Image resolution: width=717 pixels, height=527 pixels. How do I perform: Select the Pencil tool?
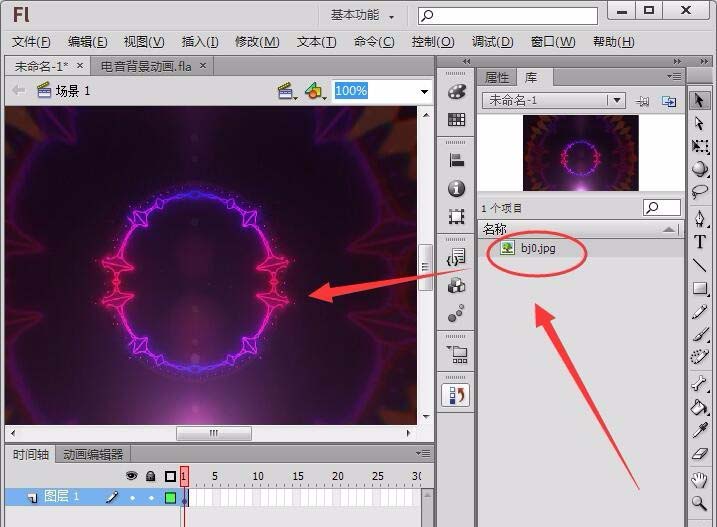coord(700,312)
